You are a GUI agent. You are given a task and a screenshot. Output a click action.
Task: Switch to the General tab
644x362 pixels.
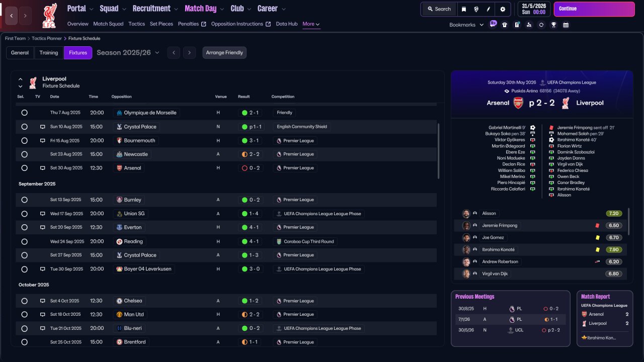[20, 53]
